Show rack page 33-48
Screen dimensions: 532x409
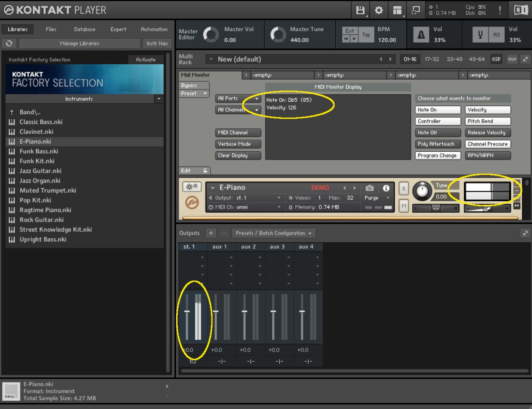(x=455, y=59)
